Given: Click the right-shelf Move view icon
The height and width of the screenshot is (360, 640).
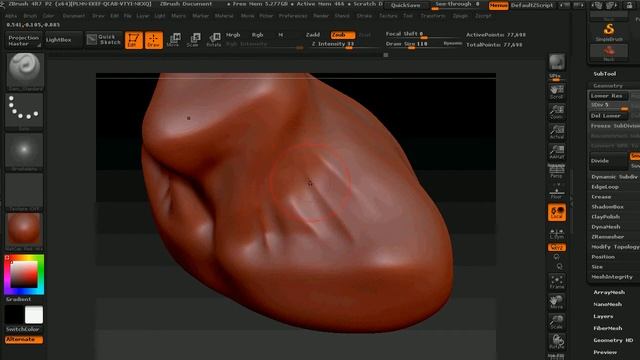Looking at the screenshot, I should pos(557,302).
